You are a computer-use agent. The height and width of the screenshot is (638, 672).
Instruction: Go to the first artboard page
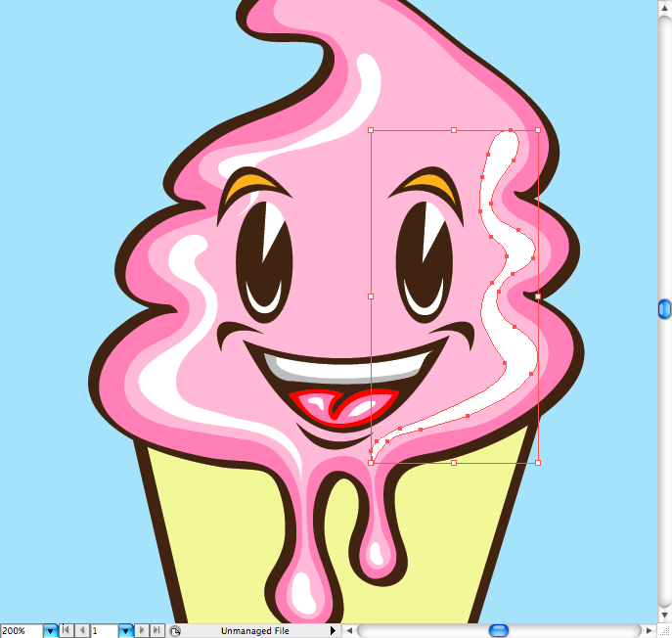pyautogui.click(x=67, y=631)
